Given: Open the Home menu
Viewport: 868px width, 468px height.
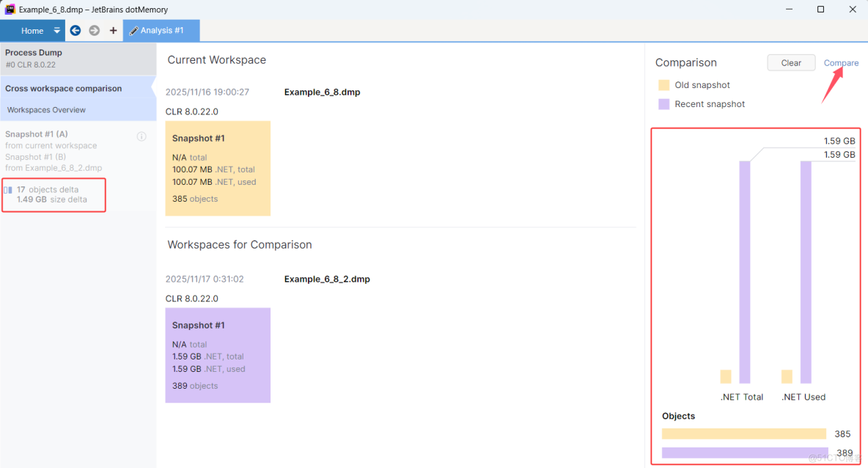Looking at the screenshot, I should [x=32, y=30].
